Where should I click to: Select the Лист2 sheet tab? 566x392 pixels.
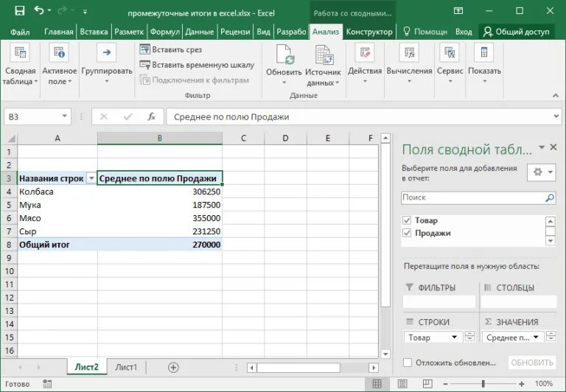(x=87, y=367)
